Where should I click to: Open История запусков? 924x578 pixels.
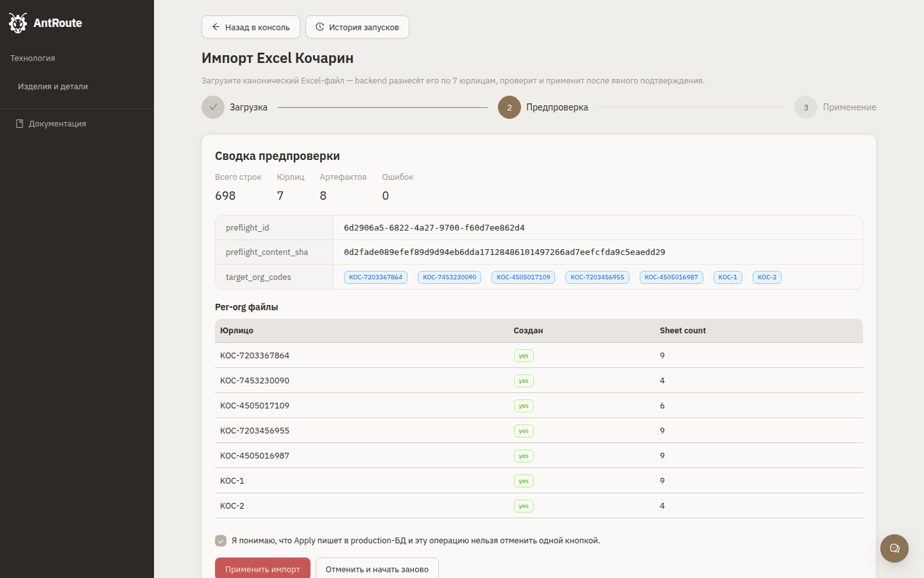(357, 27)
